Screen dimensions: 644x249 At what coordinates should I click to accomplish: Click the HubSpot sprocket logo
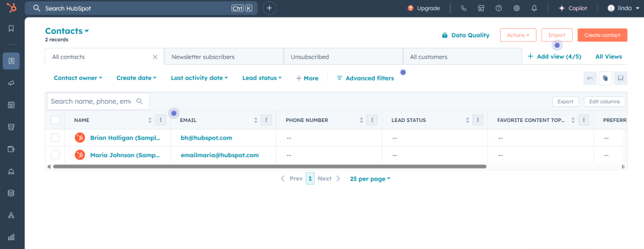11,8
